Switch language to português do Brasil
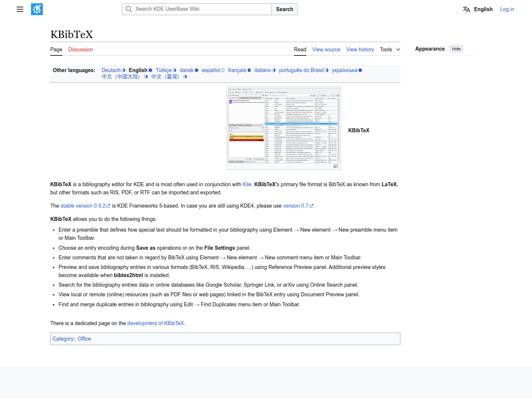Image resolution: width=532 pixels, height=399 pixels. point(301,70)
